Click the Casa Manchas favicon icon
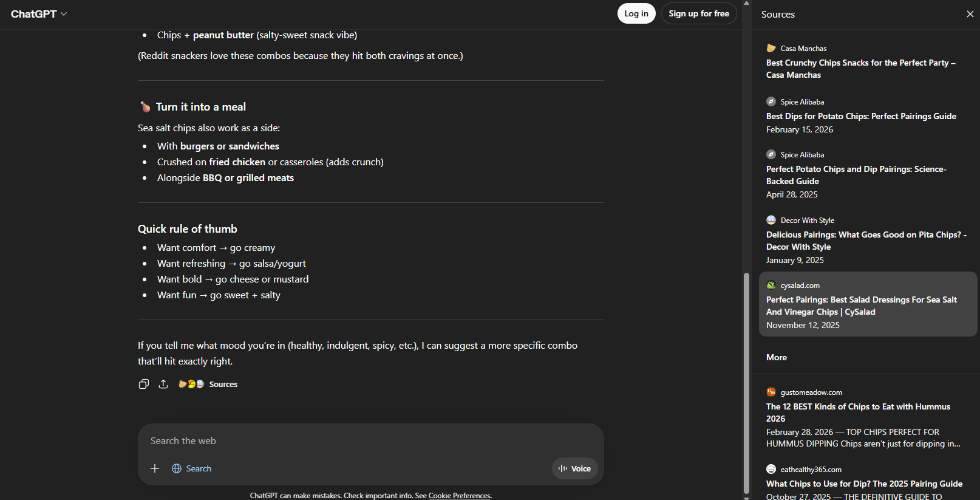 pyautogui.click(x=771, y=48)
